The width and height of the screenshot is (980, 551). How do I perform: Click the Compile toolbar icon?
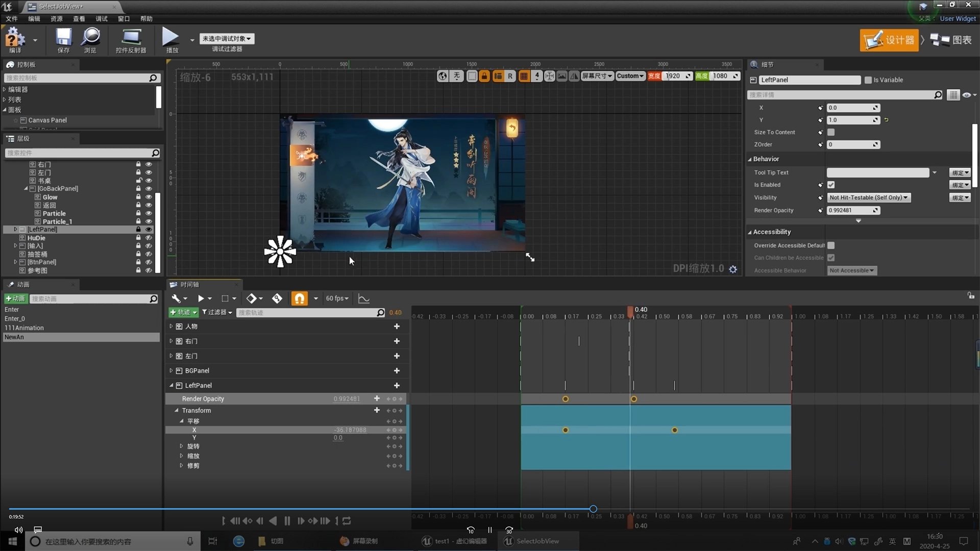[15, 38]
